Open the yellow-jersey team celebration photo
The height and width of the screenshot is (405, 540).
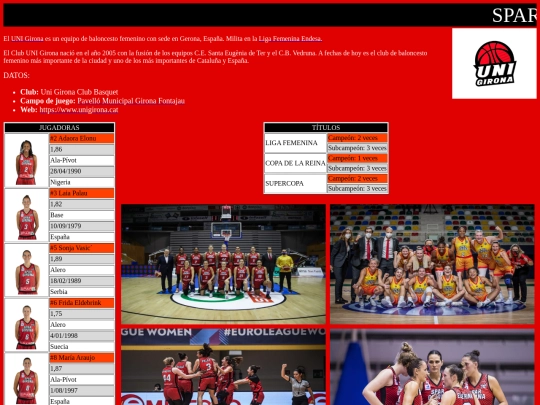point(432,264)
